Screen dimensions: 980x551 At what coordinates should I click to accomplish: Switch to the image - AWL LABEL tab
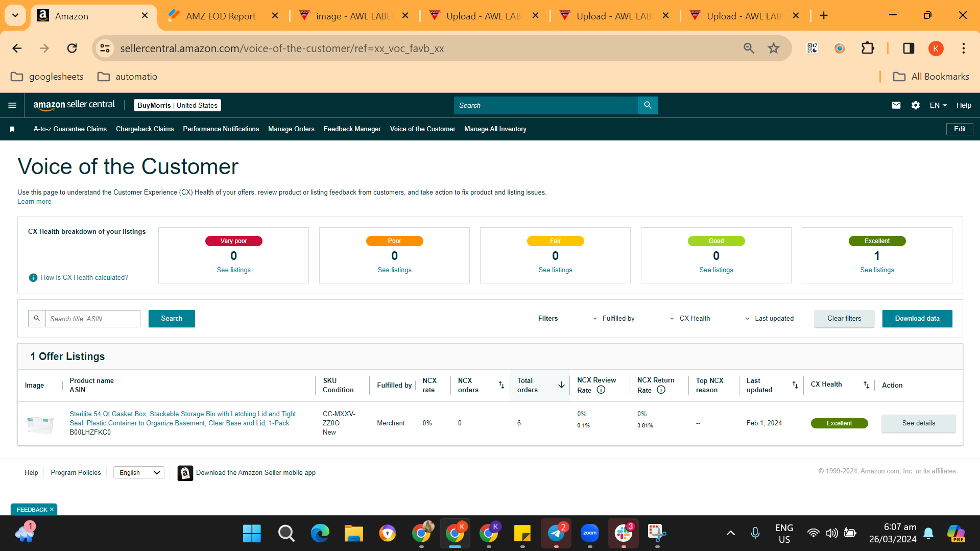353,16
